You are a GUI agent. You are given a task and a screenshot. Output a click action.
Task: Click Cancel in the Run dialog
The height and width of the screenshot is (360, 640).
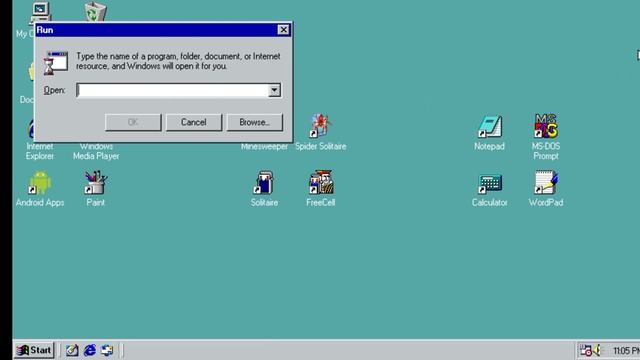click(194, 122)
